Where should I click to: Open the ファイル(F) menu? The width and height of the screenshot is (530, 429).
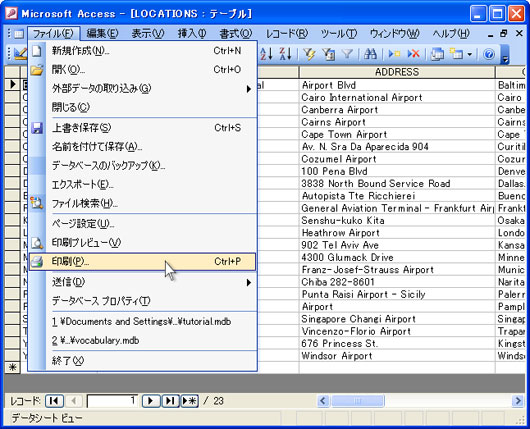point(53,33)
